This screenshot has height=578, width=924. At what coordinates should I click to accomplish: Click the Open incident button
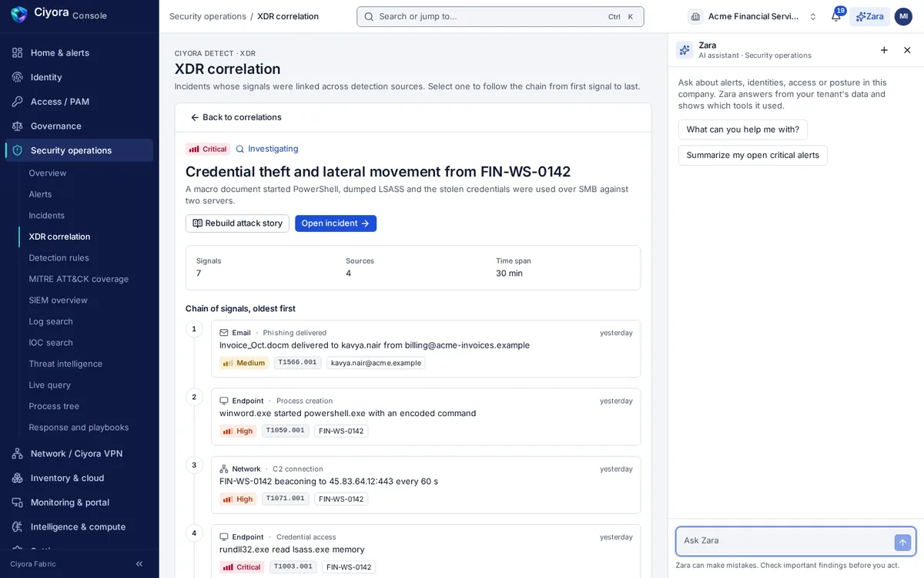[x=336, y=223]
